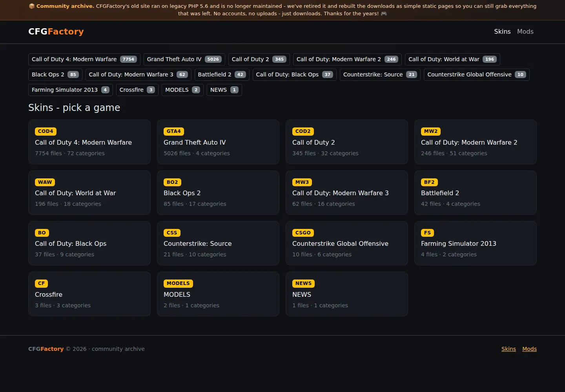Image resolution: width=565 pixels, height=392 pixels.
Task: Choose the Call of Duty: Black Ops chip showing 37
Action: 295,74
